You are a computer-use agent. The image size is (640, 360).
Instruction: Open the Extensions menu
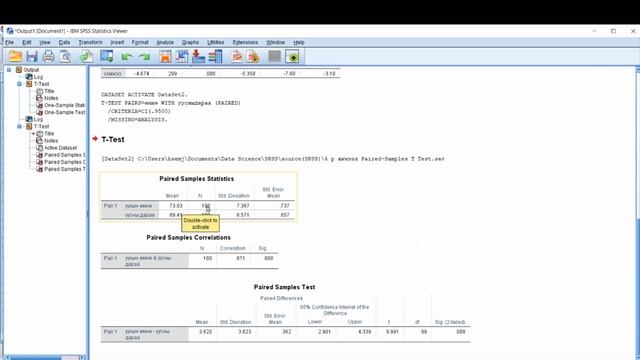click(245, 42)
